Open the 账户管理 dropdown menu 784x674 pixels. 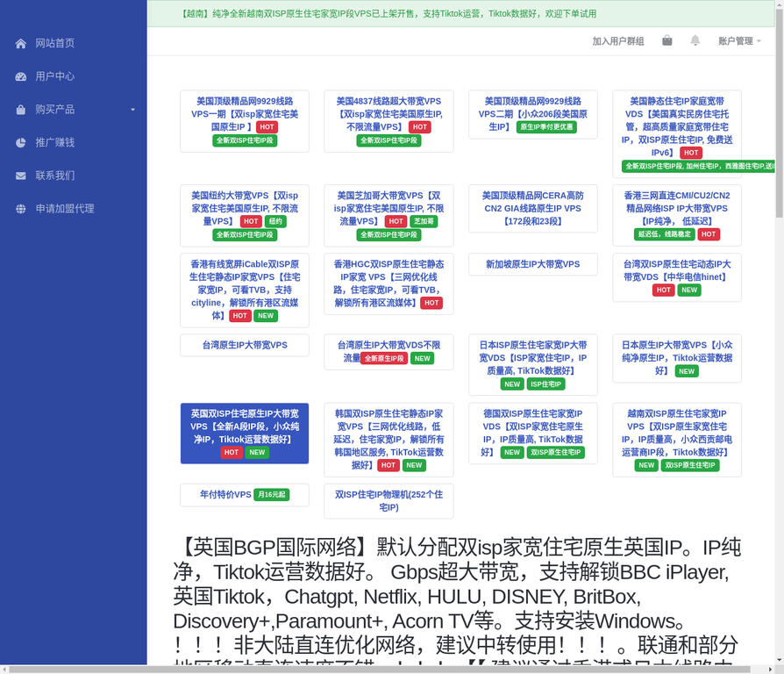[x=739, y=41]
